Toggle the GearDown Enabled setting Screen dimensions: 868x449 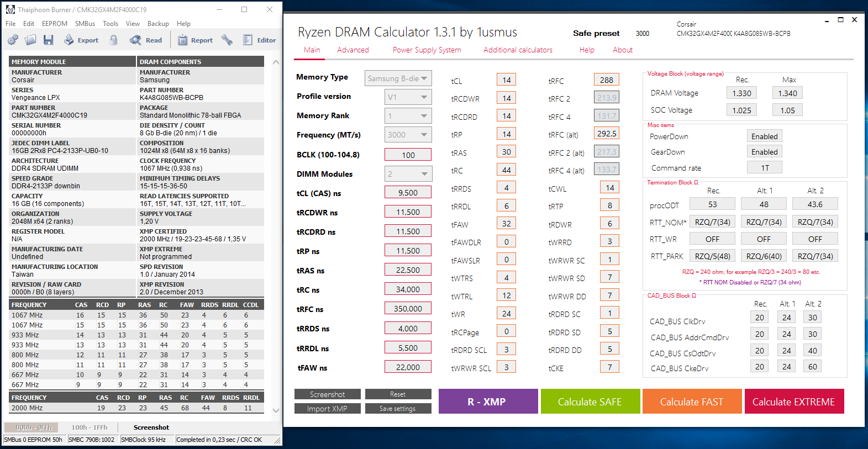pyautogui.click(x=765, y=152)
